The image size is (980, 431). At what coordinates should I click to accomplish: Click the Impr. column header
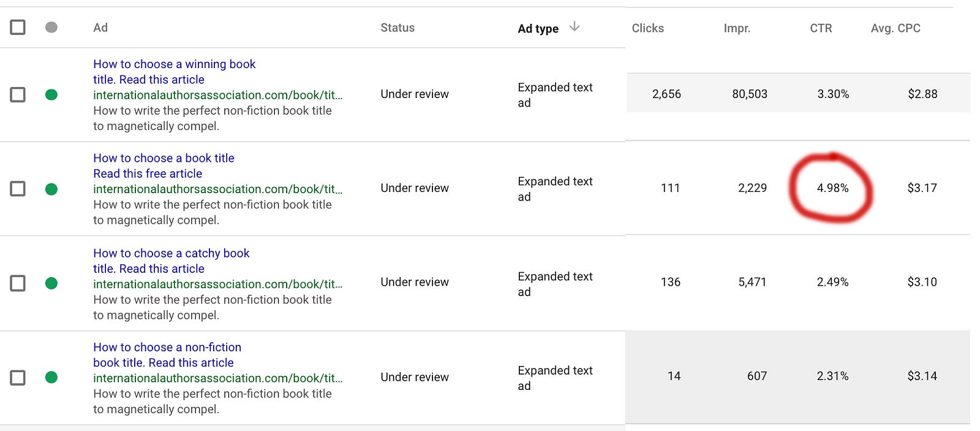click(x=737, y=28)
